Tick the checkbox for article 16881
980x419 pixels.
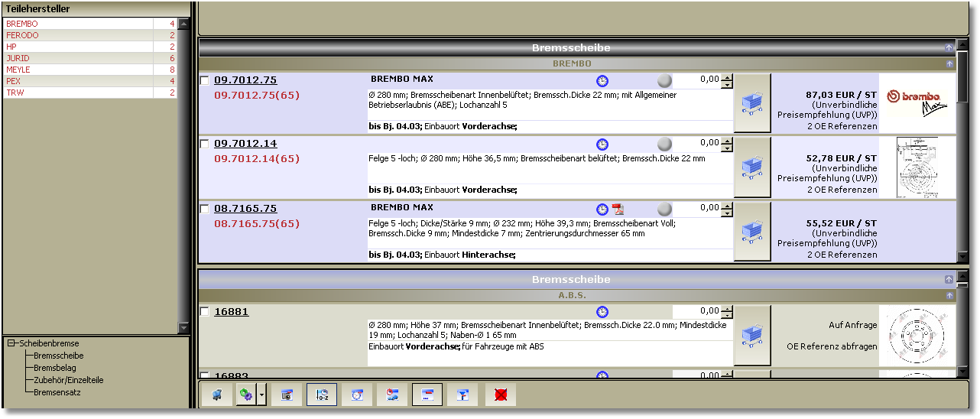point(204,312)
